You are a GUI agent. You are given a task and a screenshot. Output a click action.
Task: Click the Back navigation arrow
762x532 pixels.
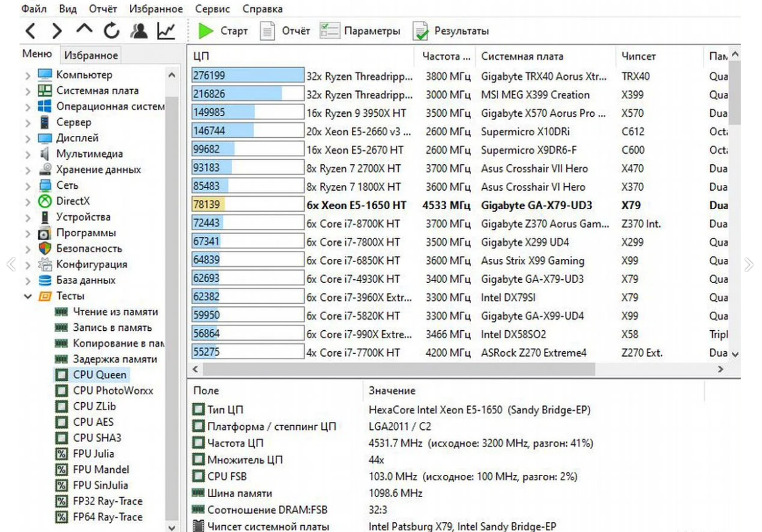click(x=31, y=31)
